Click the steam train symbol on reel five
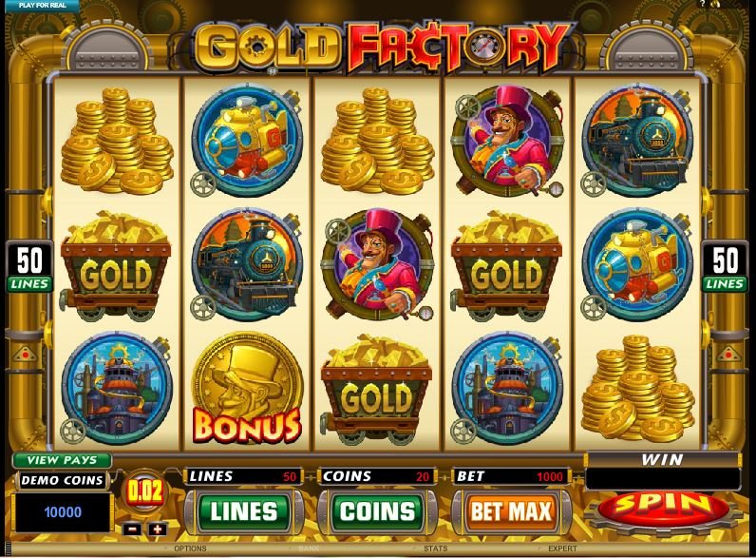This screenshot has width=756, height=558. coord(637,141)
